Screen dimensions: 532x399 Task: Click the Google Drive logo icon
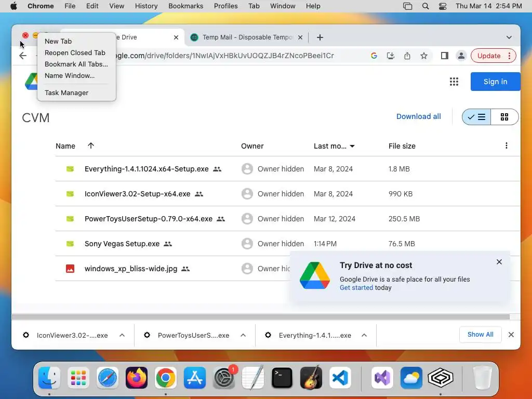pos(31,82)
